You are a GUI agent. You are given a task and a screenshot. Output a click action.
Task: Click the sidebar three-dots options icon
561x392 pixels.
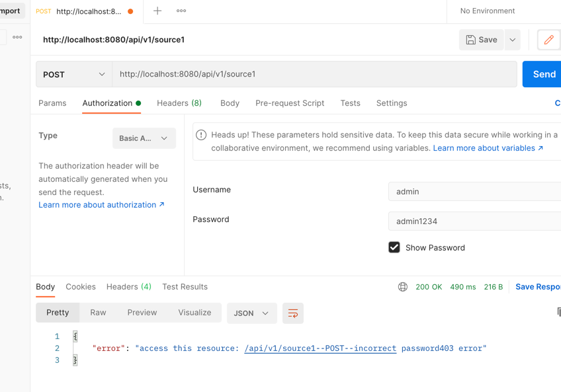click(17, 37)
